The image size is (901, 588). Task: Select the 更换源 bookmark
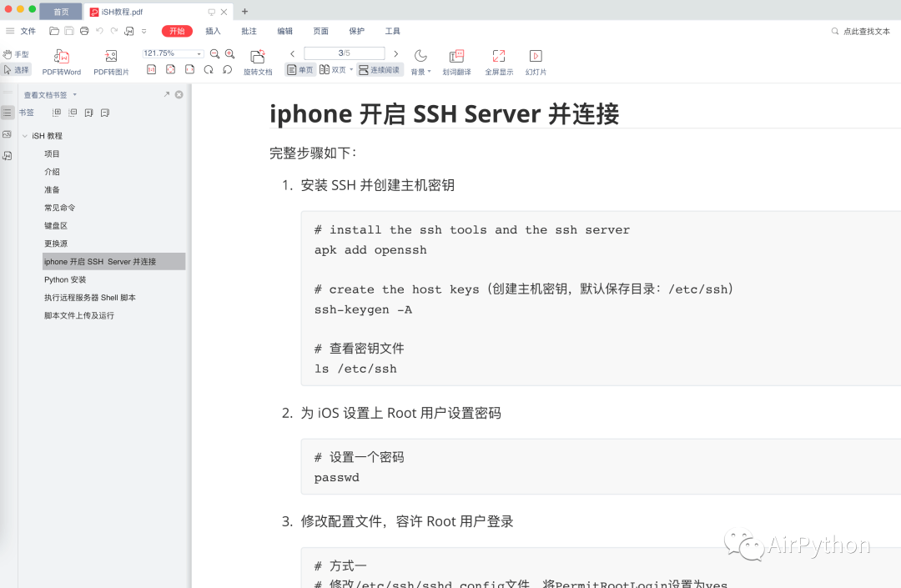(56, 244)
